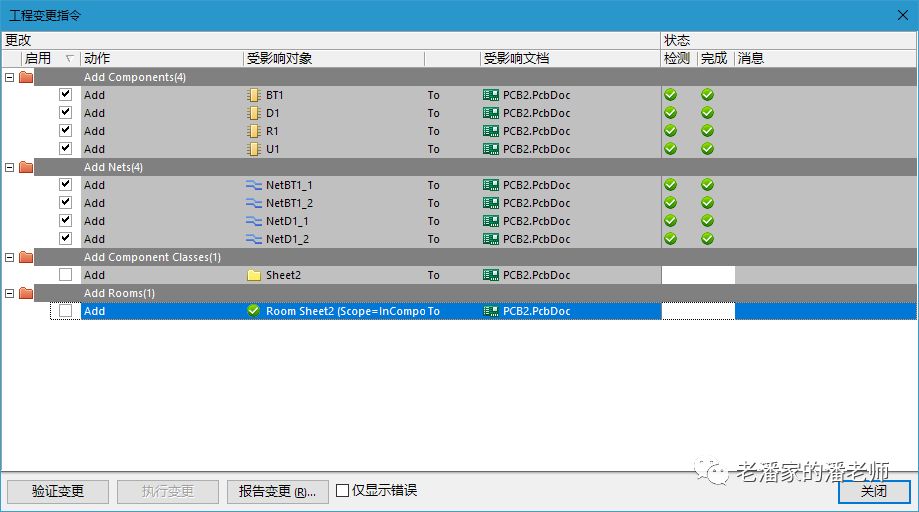Collapse the Add Rooms(1) group

click(x=10, y=293)
